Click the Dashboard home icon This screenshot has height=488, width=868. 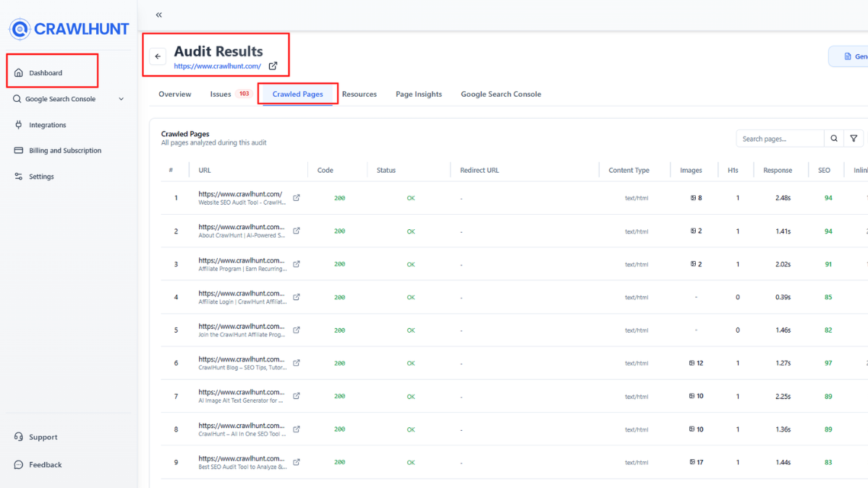[19, 73]
